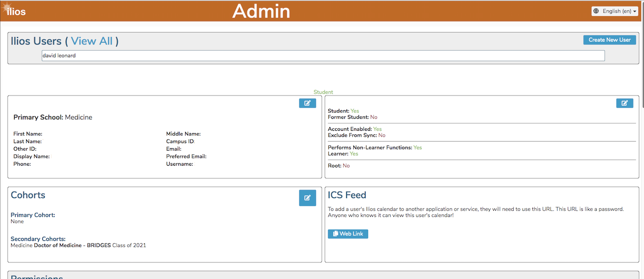Click the Campus ID: label
Viewport: 644px width, 279px height.
coord(181,141)
